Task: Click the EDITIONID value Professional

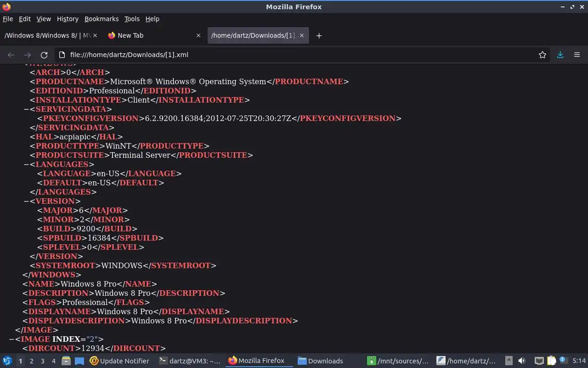Action: 112,91
